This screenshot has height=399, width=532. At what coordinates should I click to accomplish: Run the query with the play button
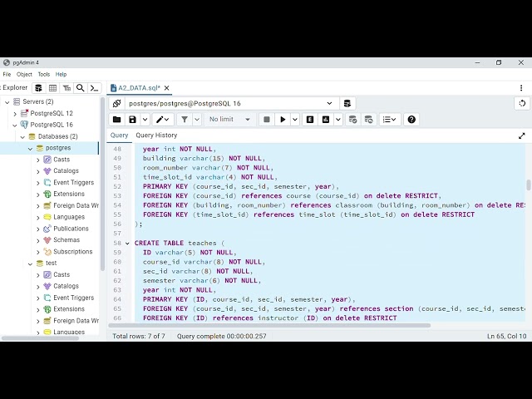coord(283,120)
